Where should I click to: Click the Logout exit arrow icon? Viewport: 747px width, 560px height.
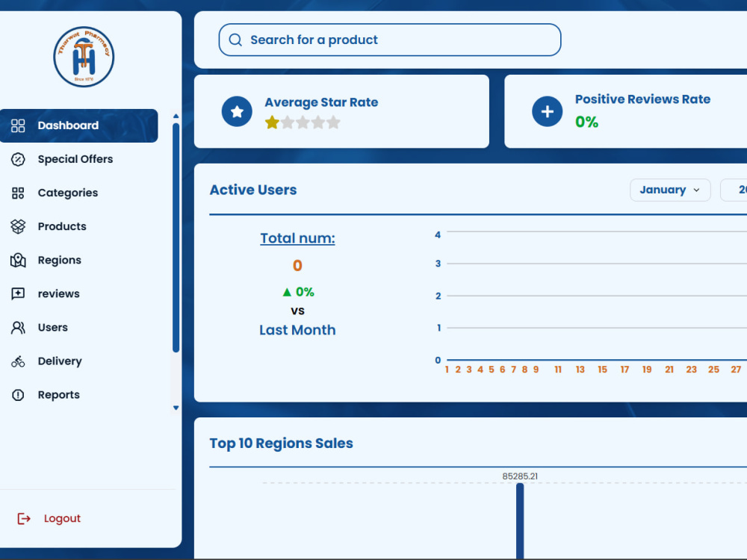coord(24,519)
